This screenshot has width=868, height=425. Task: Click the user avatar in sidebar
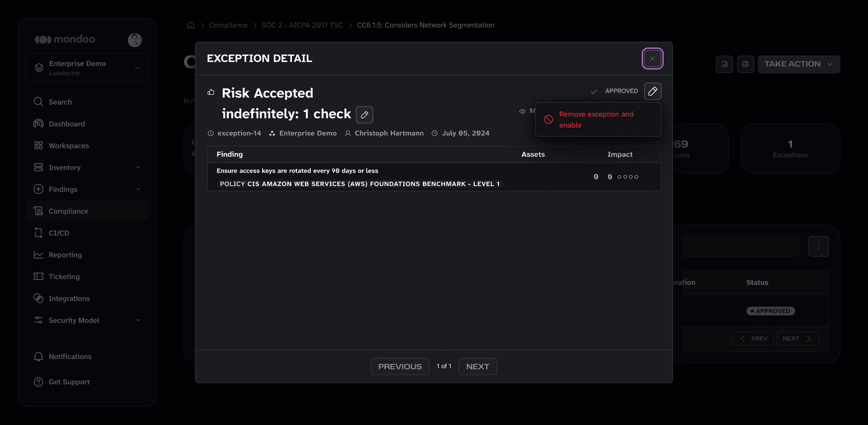[x=135, y=40]
